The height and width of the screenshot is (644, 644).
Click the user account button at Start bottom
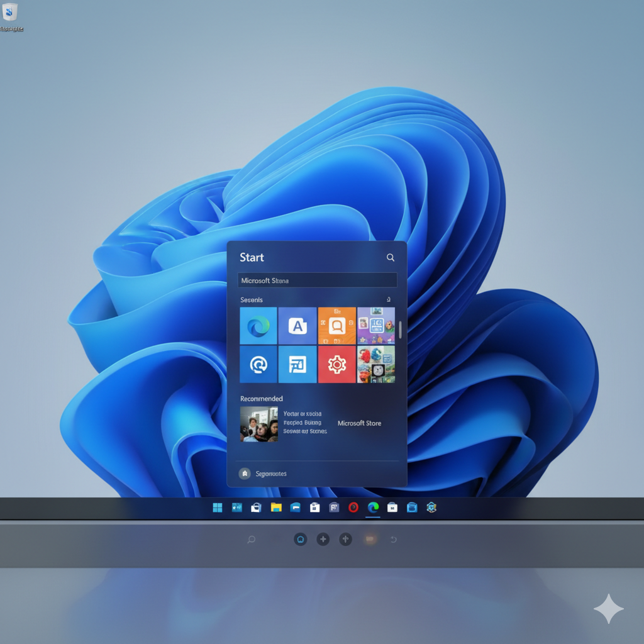245,474
